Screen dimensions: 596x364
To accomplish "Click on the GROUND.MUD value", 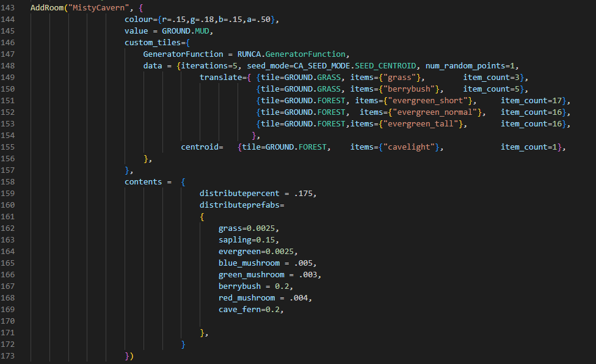I will click(187, 31).
